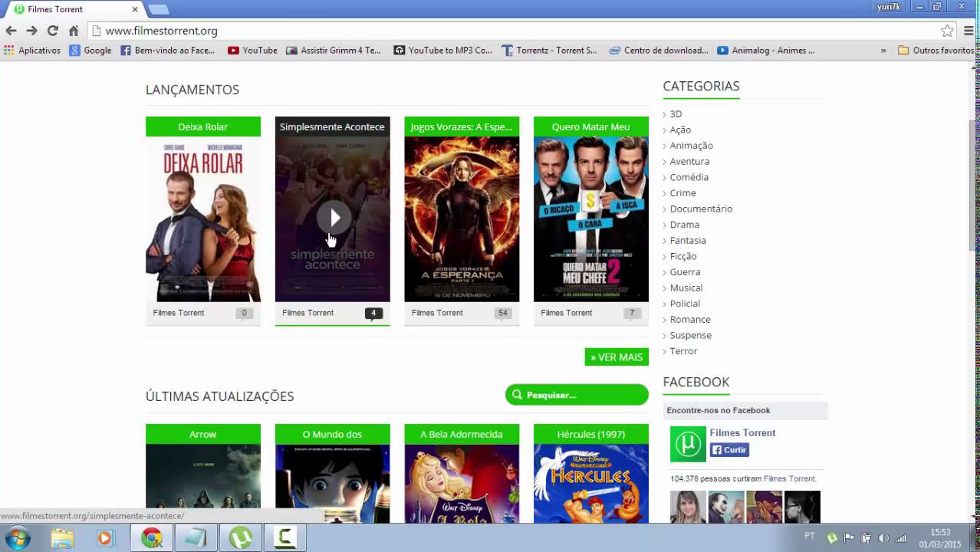Open O Mundo dos title header
This screenshot has height=552, width=980.
[x=333, y=434]
